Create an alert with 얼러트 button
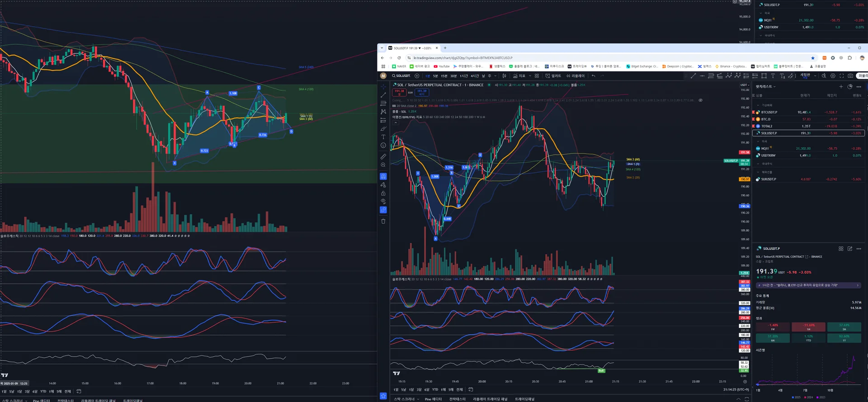 click(553, 76)
